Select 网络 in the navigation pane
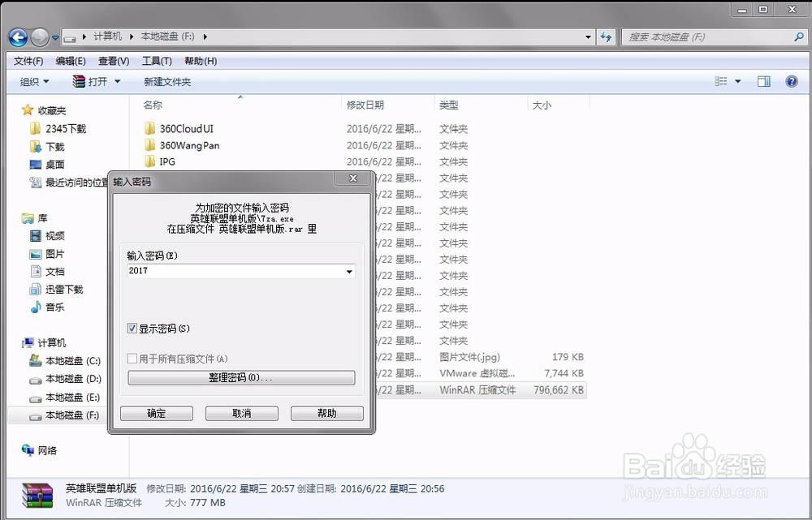The image size is (812, 520). 39,450
